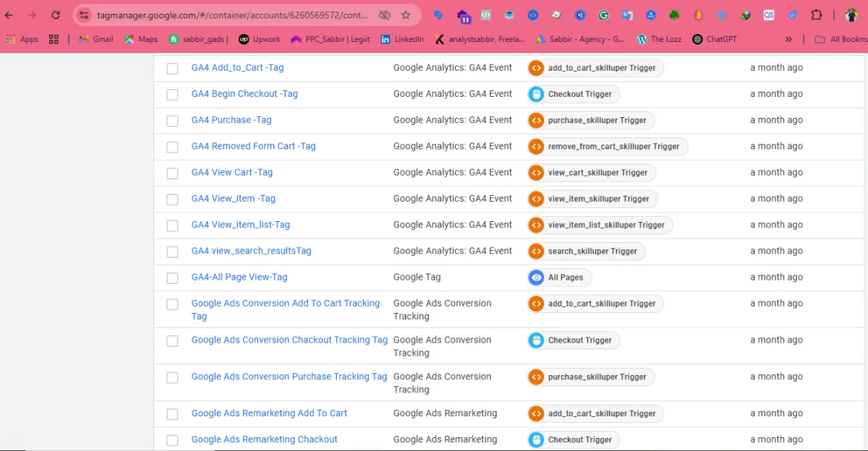Click the address bar URL field
Viewport: 868px width, 451px height.
[x=232, y=14]
